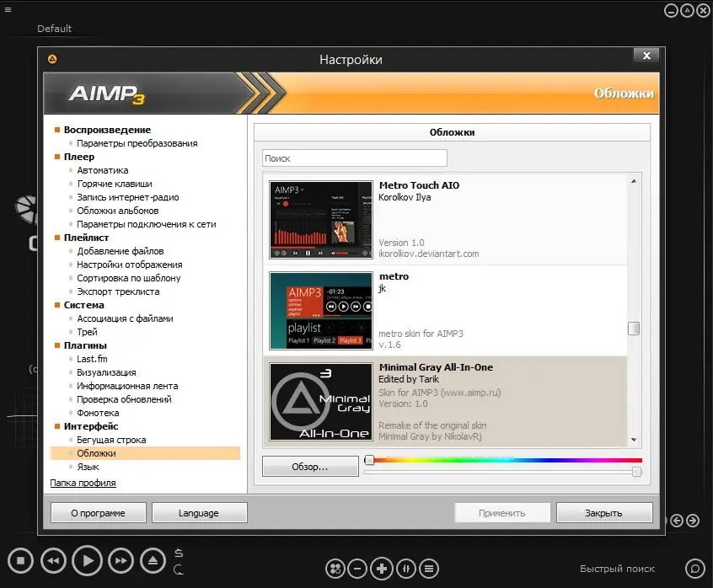The image size is (713, 588).
Task: Select Трей settings item
Action: [88, 332]
